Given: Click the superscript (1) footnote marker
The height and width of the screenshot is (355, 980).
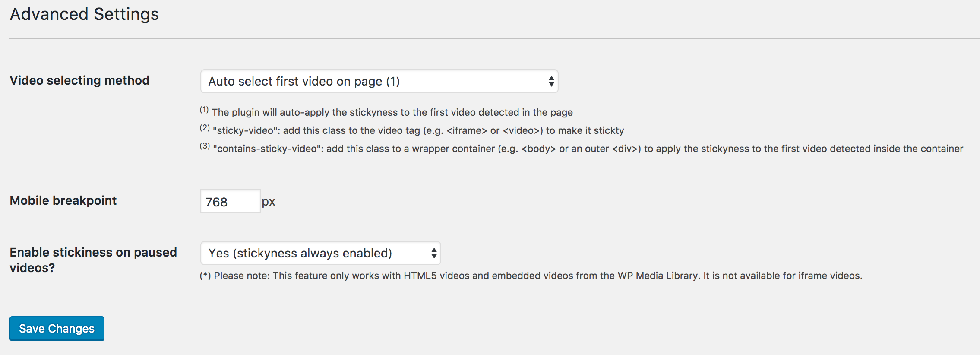Looking at the screenshot, I should pos(204,110).
